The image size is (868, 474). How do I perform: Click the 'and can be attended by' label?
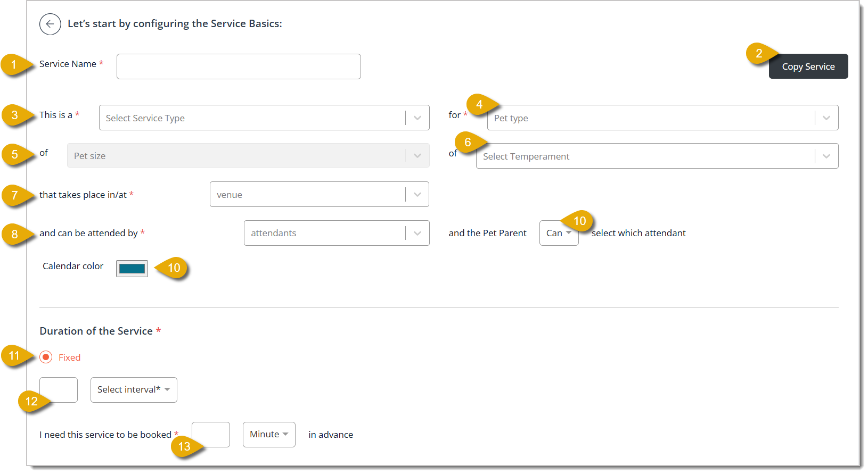tap(88, 233)
